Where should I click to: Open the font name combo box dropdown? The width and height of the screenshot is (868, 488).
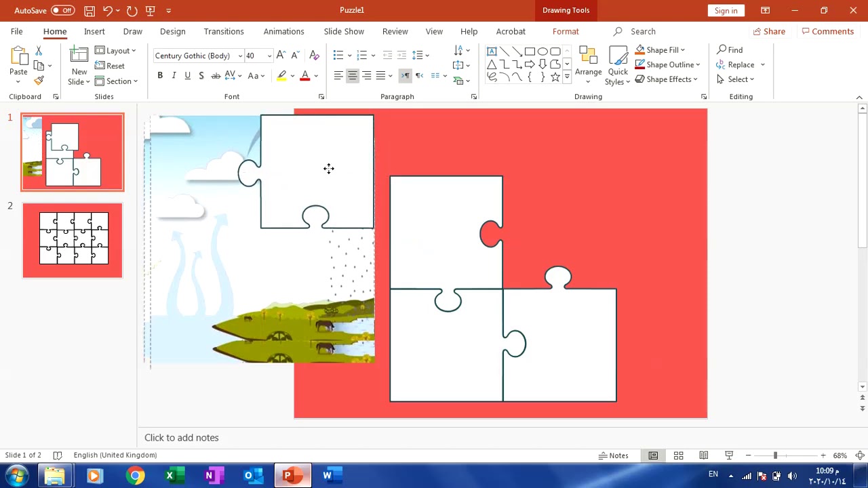pos(240,56)
